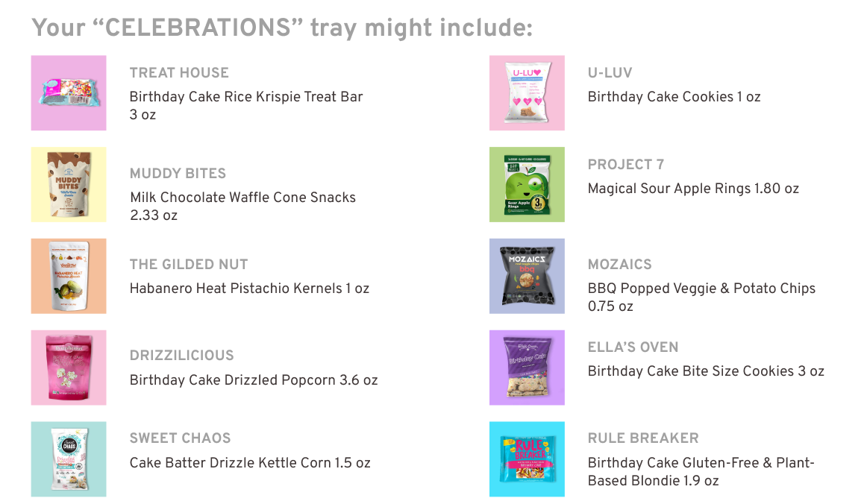Click the Treat House rice krispie bar image
This screenshot has width=864, height=504.
pyautogui.click(x=69, y=93)
